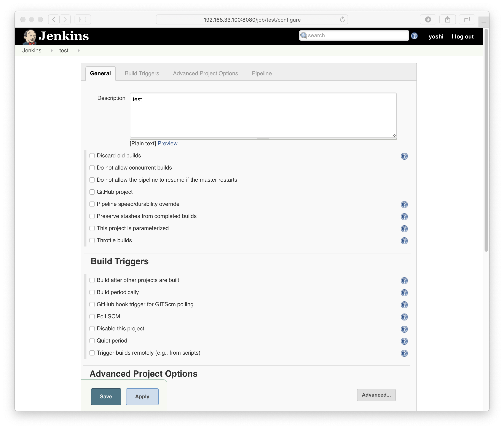Screen dimensions: 504x429
Task: Enable Pipeline speed/durability override
Action: 92,204
